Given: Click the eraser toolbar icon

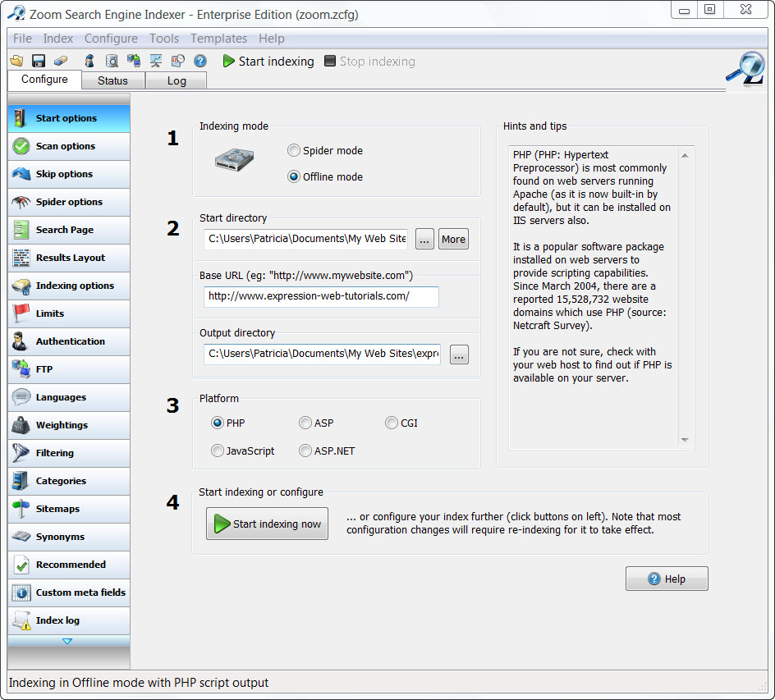Looking at the screenshot, I should (60, 61).
